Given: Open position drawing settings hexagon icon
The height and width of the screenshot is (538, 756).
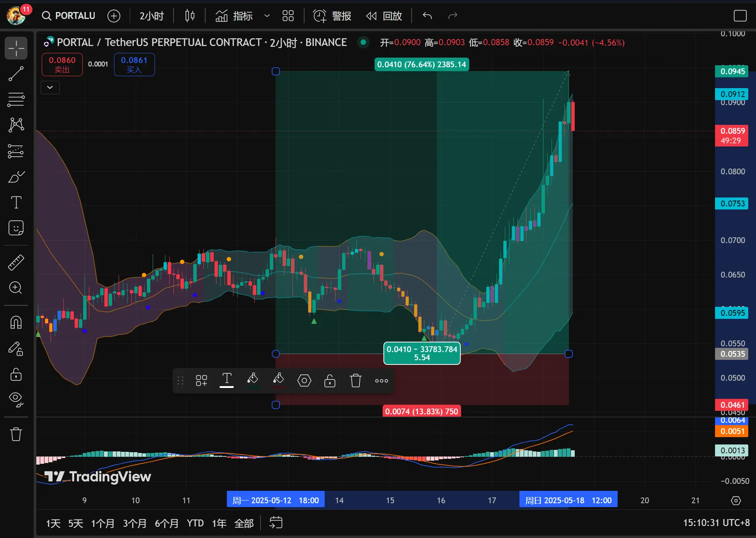Looking at the screenshot, I should point(304,381).
